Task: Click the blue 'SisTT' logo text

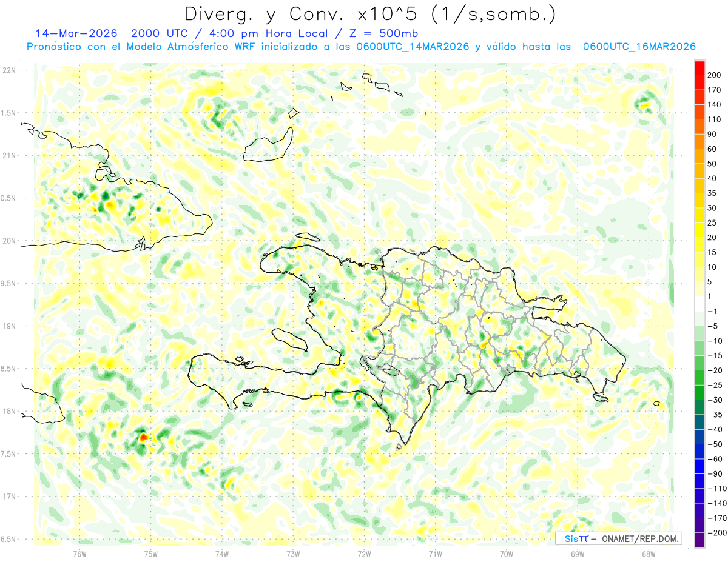Action: [x=576, y=539]
